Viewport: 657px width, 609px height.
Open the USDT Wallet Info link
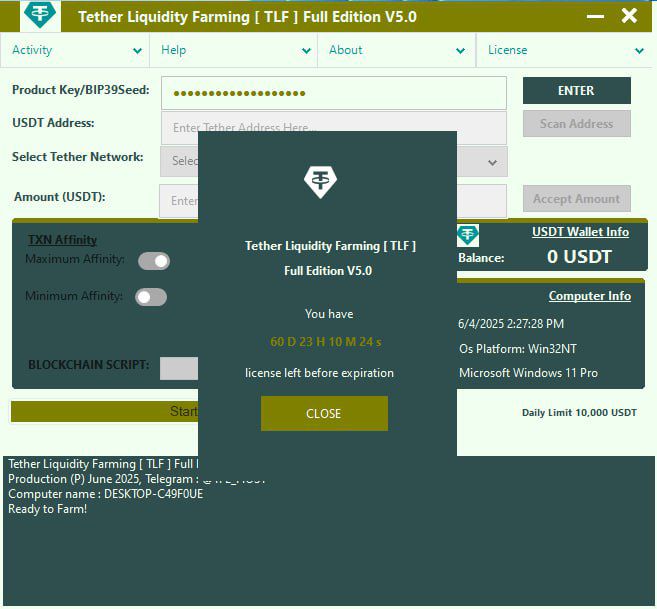point(580,232)
